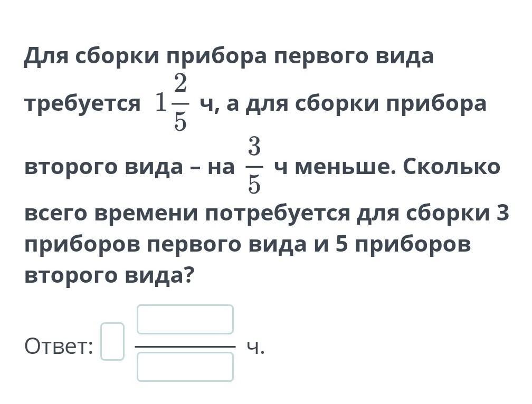Viewport: 532px width, 404px height.
Task: Click the 'ч.' unit after answer fraction
Action: [x=255, y=347]
